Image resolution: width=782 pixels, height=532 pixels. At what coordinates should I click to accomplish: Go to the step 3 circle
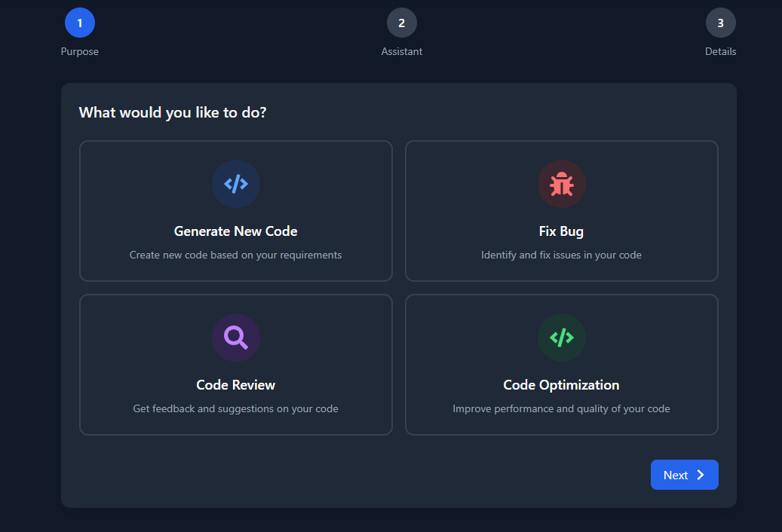[721, 23]
